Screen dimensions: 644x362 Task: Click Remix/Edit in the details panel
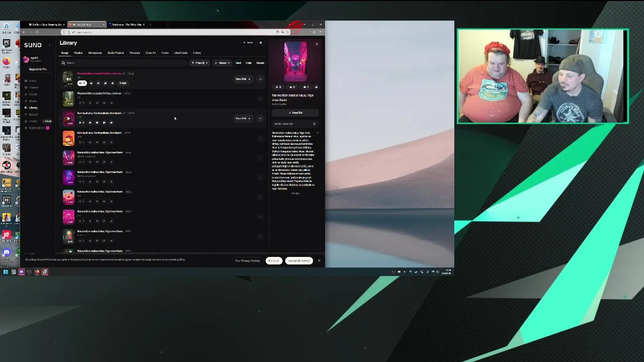coord(296,113)
